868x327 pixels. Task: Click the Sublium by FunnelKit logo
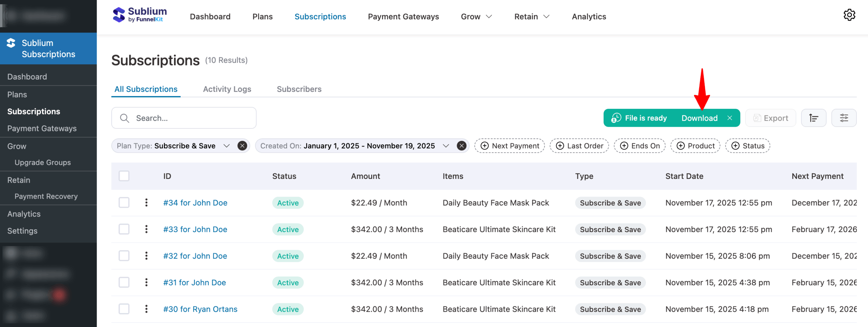click(140, 15)
